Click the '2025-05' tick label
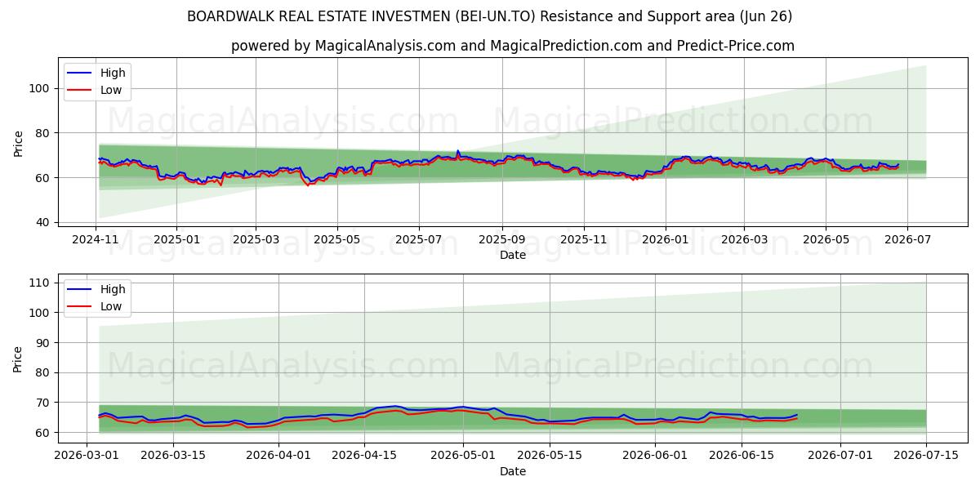Screen dimensions: 980x490 pos(337,239)
